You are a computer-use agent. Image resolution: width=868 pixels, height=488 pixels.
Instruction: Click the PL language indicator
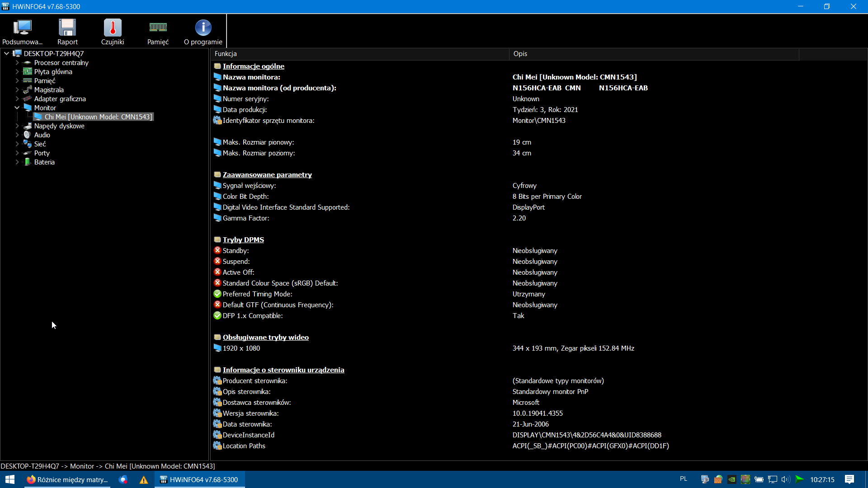[684, 479]
